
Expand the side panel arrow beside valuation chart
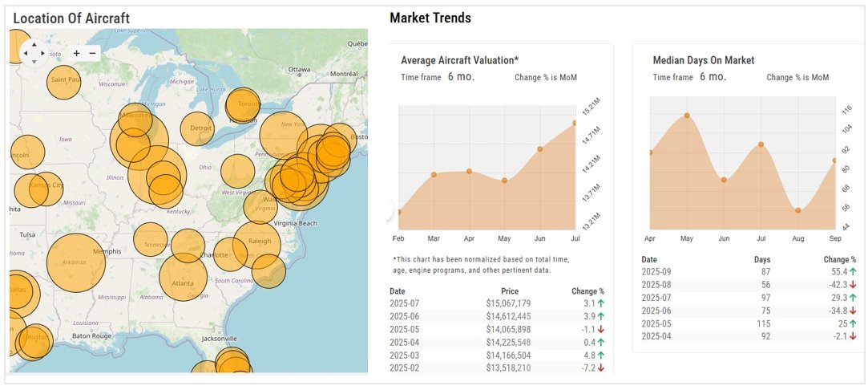coord(390,209)
